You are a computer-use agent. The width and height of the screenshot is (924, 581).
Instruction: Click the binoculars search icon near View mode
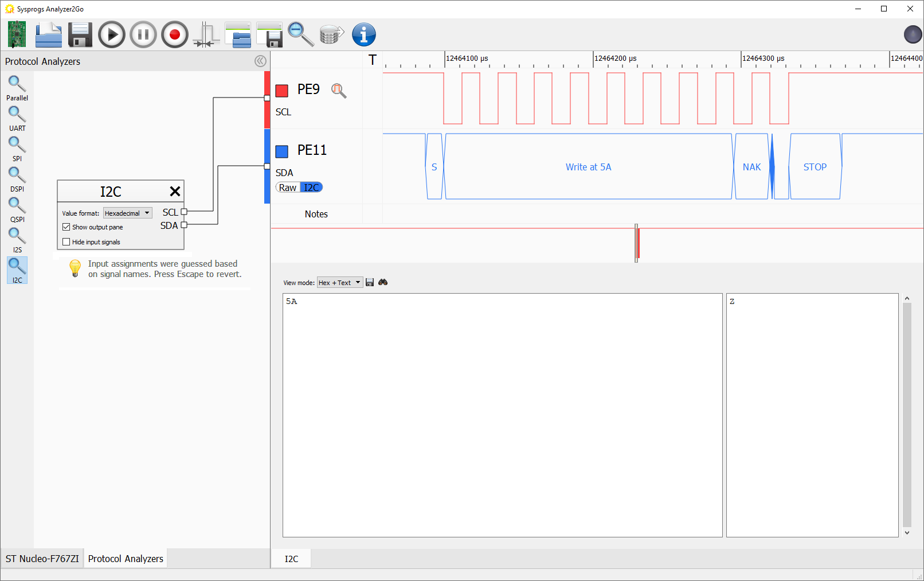coord(383,282)
